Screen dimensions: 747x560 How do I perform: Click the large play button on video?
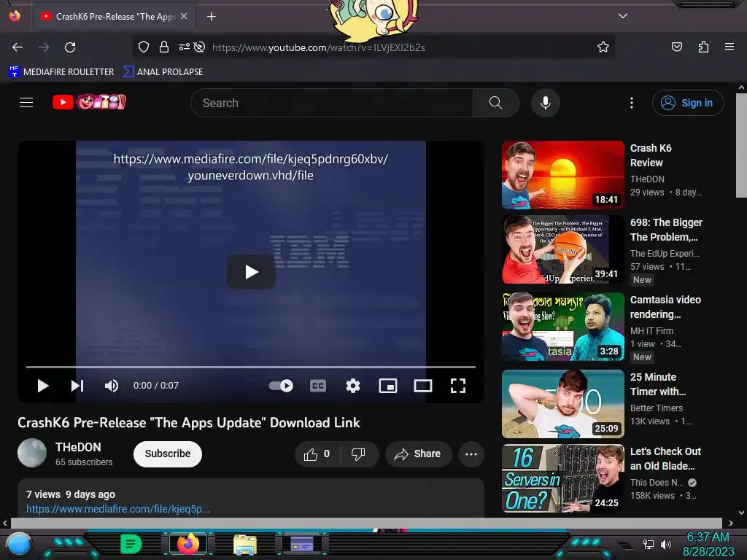[x=251, y=272]
